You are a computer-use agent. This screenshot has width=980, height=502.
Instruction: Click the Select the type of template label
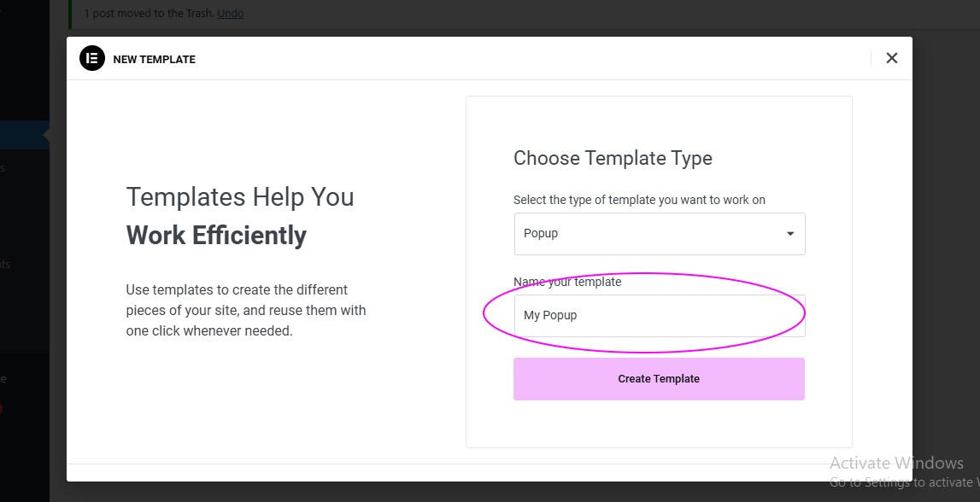[x=639, y=200]
